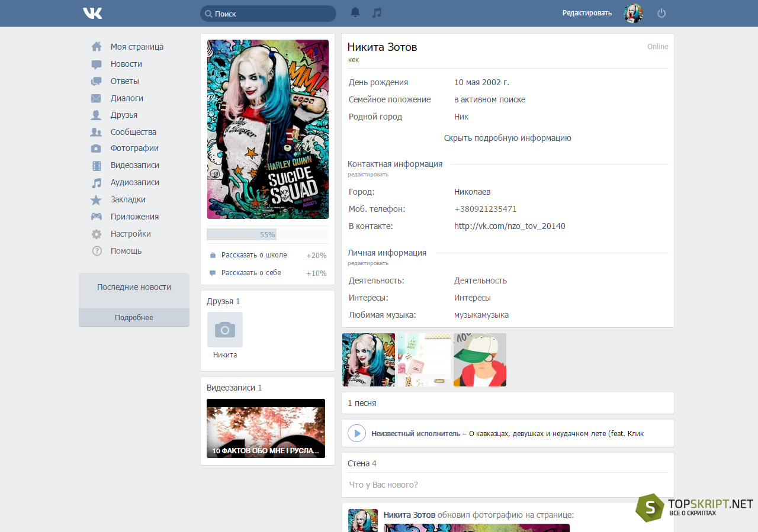
Task: Open Сообщества in sidebar
Action: pos(133,132)
